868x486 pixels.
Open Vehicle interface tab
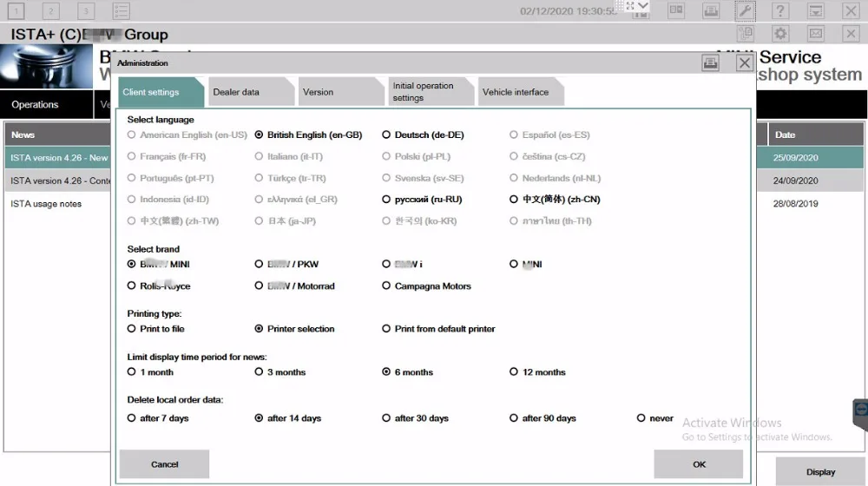pos(521,92)
